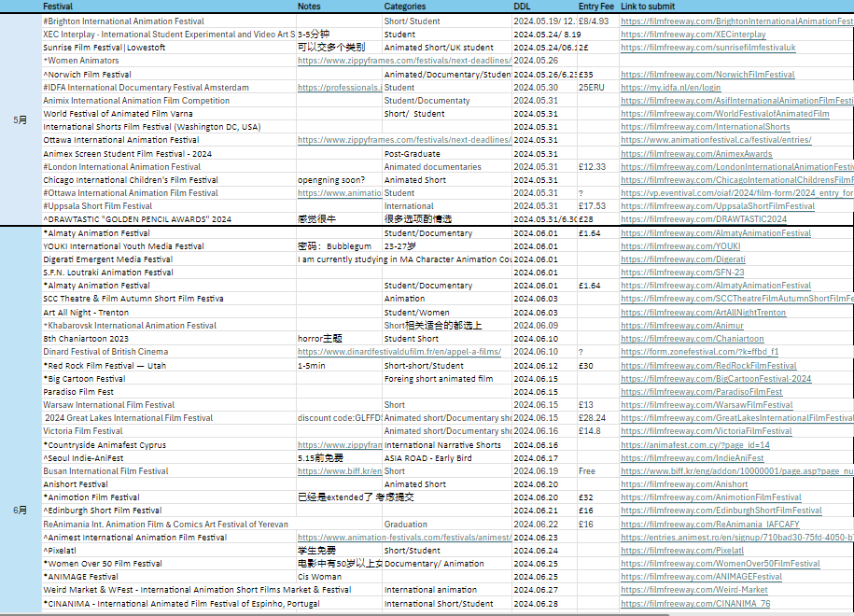Select the Bubblegum password note cell

[340, 246]
